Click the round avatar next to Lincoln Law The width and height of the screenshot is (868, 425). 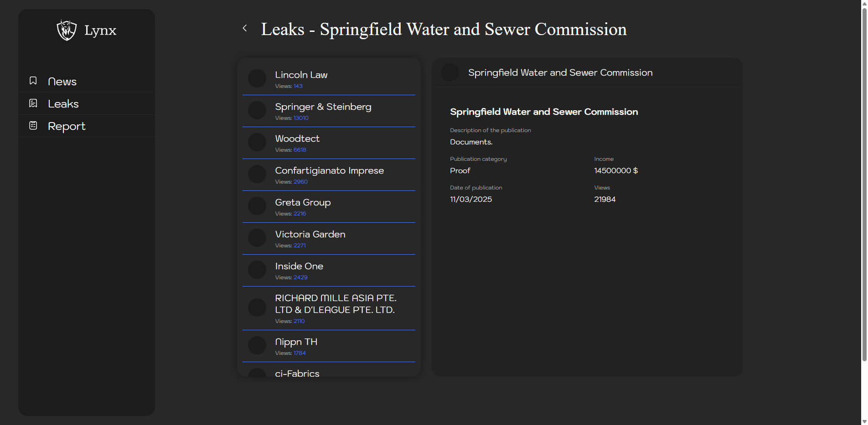(x=257, y=78)
